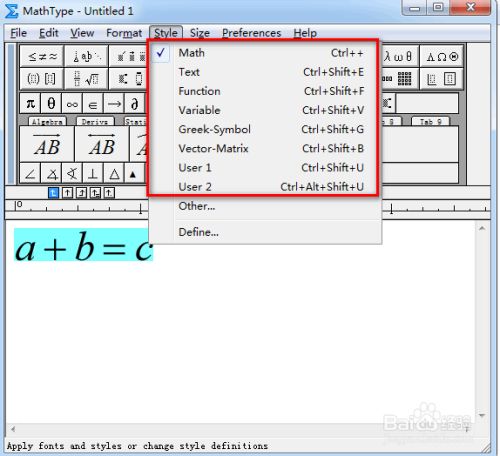The width and height of the screenshot is (500, 456).
Task: Apply the Function style
Action: 264,91
